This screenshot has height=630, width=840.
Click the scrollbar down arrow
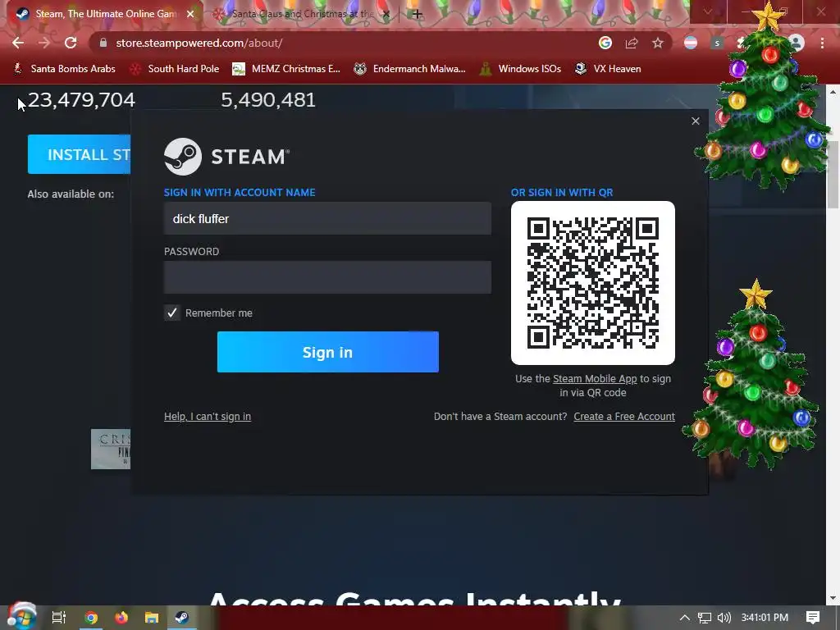[x=833, y=598]
